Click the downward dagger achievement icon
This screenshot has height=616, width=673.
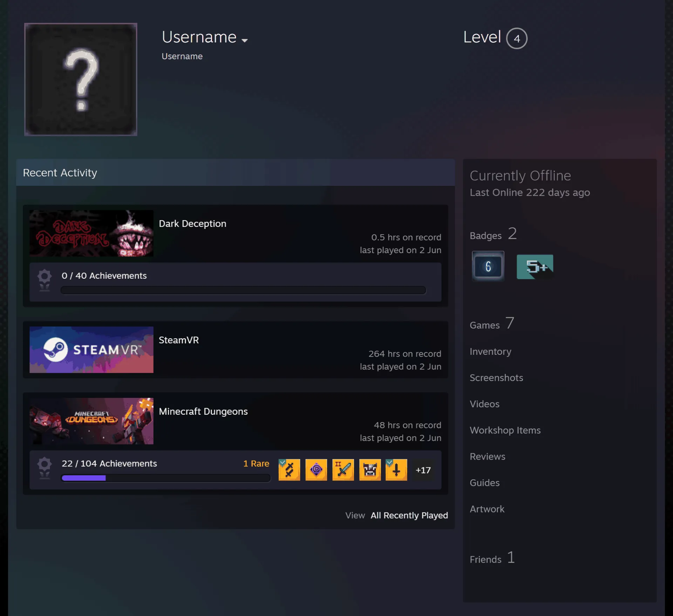pos(396,470)
